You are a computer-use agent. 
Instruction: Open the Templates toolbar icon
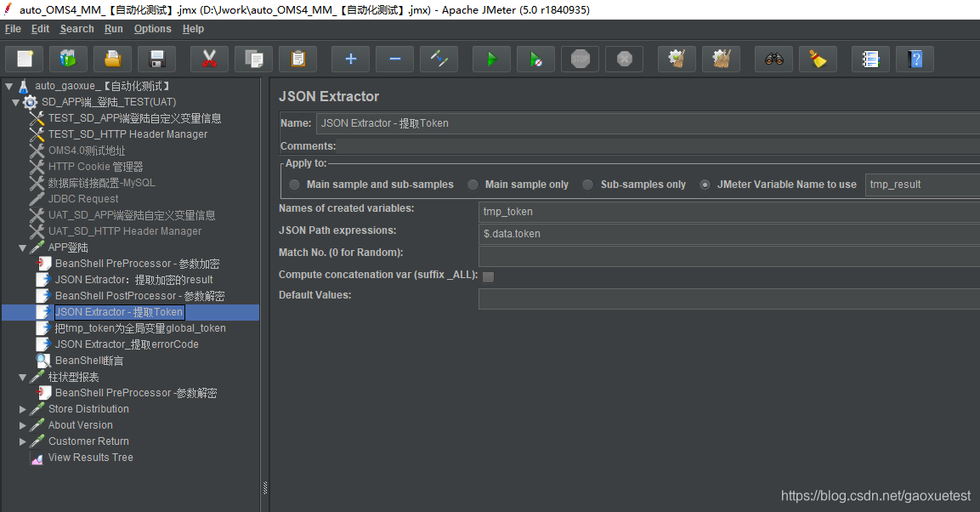(x=68, y=60)
